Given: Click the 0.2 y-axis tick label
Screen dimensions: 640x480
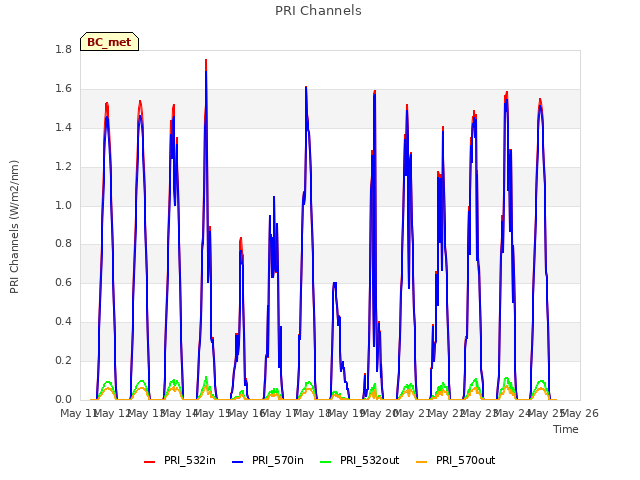Looking at the screenshot, I should pyautogui.click(x=63, y=360).
